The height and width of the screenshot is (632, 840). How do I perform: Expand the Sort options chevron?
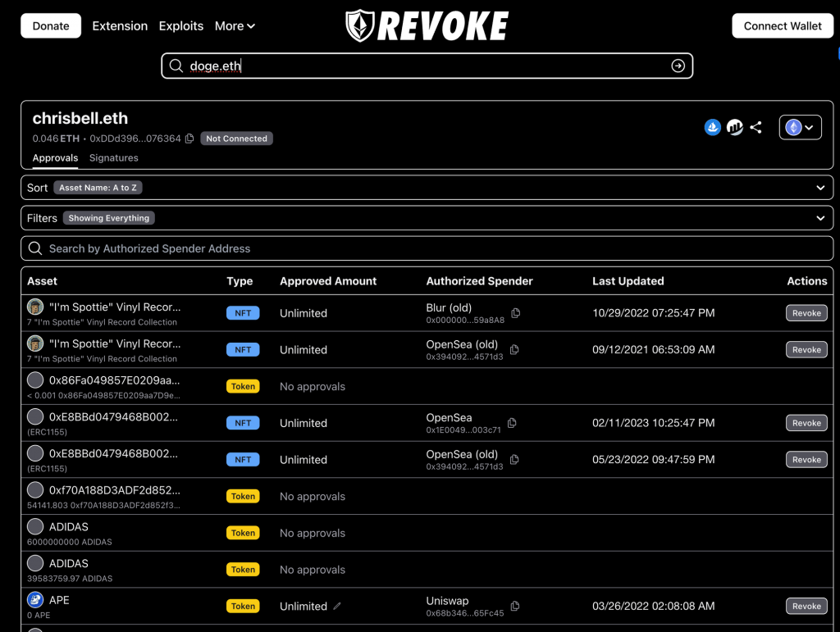[x=820, y=188]
